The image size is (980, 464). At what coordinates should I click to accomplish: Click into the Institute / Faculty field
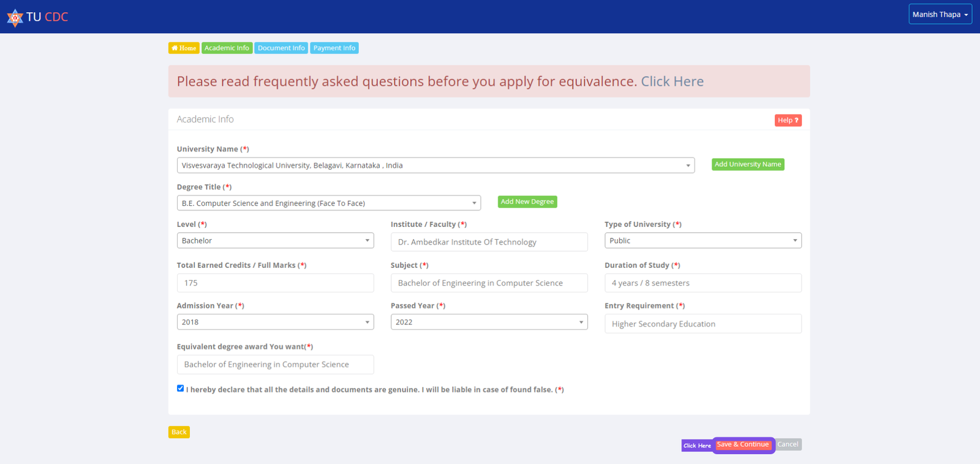pos(489,242)
